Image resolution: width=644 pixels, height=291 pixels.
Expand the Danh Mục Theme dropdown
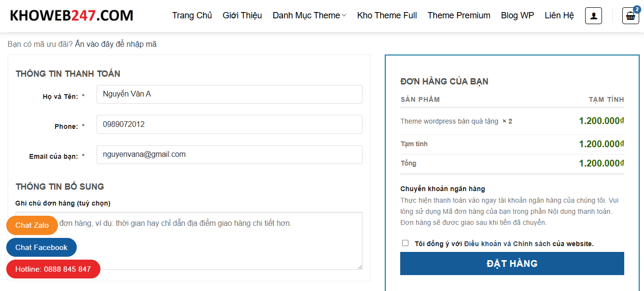pos(309,15)
